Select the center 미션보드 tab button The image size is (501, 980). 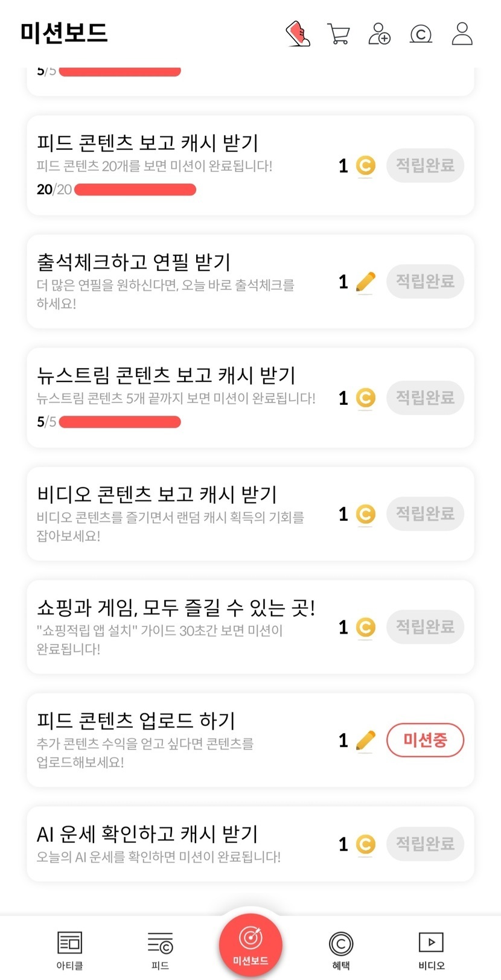(x=250, y=945)
